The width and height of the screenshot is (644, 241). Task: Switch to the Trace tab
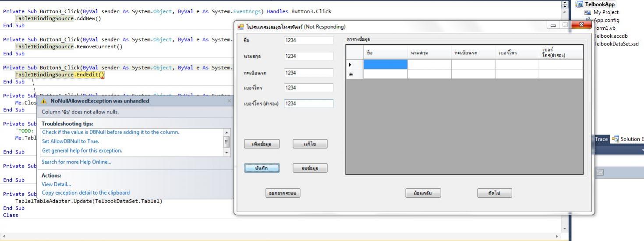tap(601, 139)
